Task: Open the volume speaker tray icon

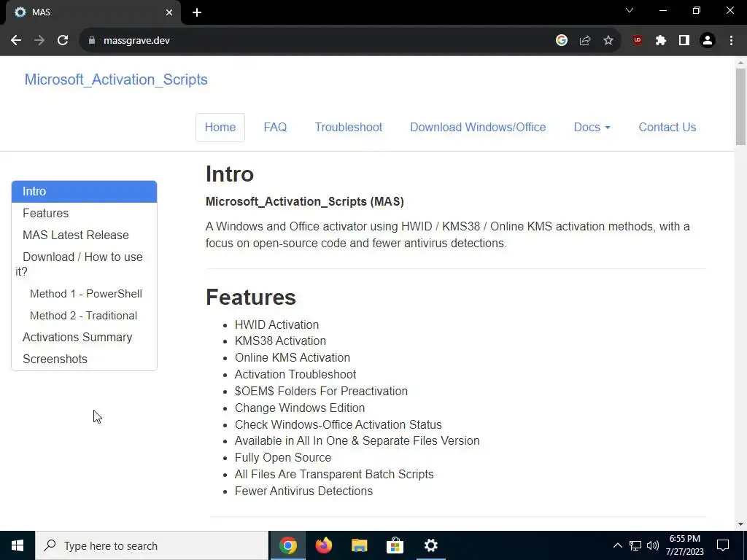Action: coord(653,545)
